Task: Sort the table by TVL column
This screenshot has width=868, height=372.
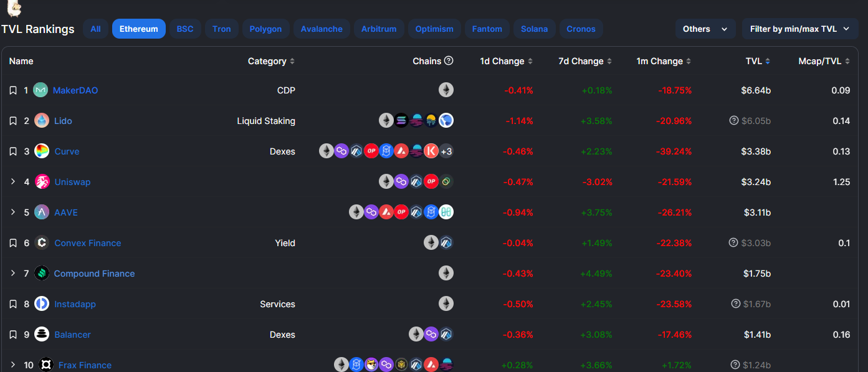Action: (x=757, y=61)
